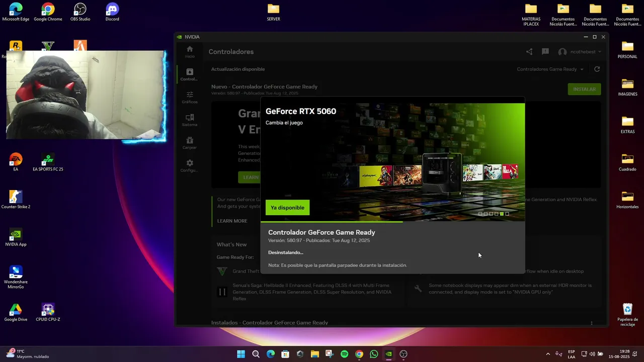
Task: Click the Actualización disponible label
Action: (238, 69)
